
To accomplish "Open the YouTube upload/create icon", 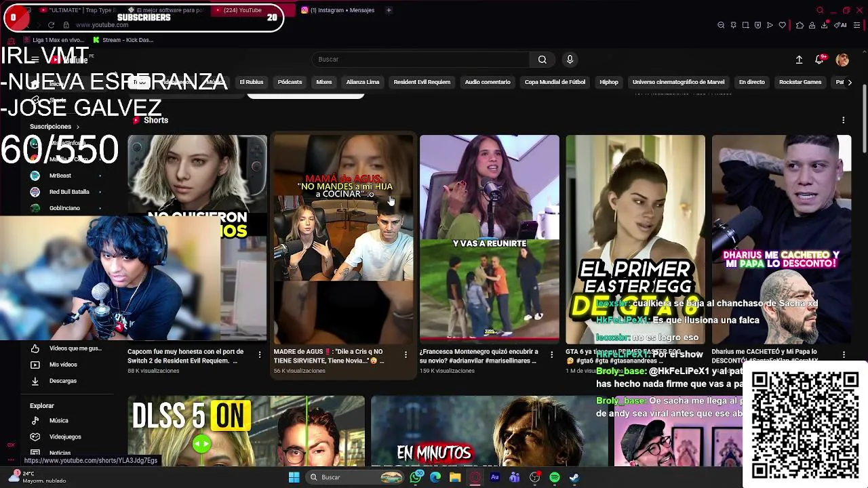I will click(799, 60).
